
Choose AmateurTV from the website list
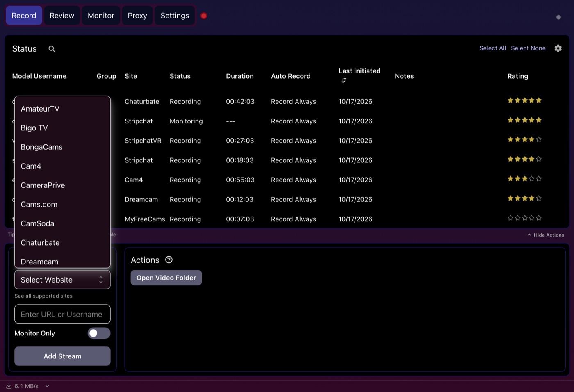click(x=62, y=109)
